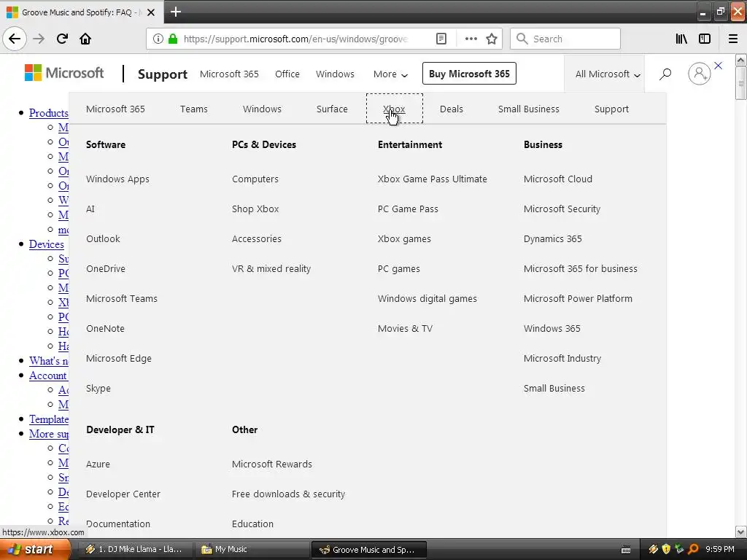This screenshot has height=560, width=747.
Task: Open Azure under Developer & IT
Action: click(98, 464)
